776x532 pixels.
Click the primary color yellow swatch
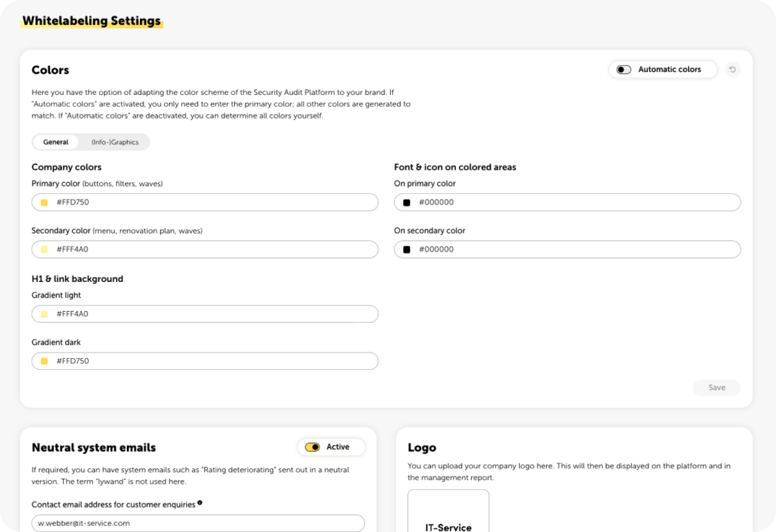44,203
